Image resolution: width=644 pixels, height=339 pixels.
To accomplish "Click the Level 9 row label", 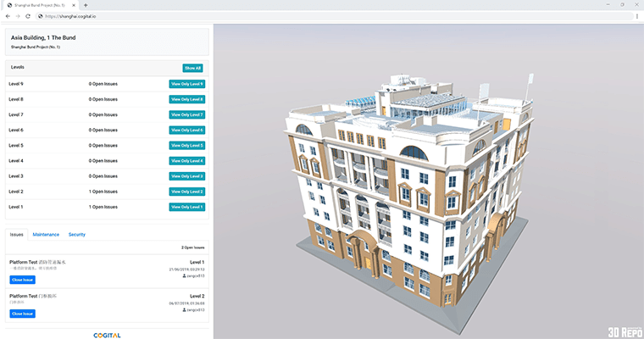I will click(16, 84).
